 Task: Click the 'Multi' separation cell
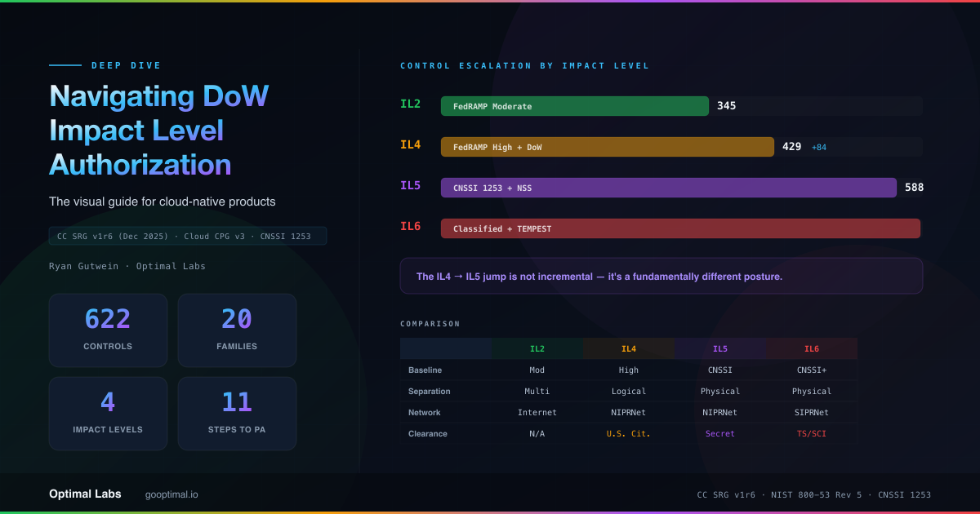(537, 392)
